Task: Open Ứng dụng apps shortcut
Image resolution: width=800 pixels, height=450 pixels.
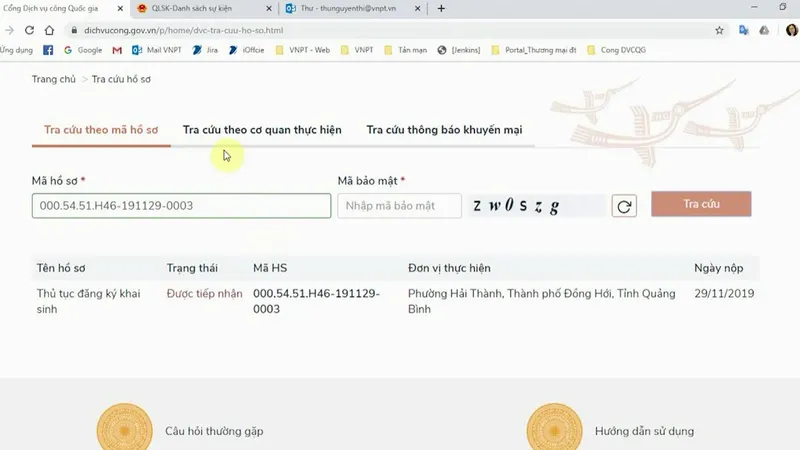Action: (16, 50)
